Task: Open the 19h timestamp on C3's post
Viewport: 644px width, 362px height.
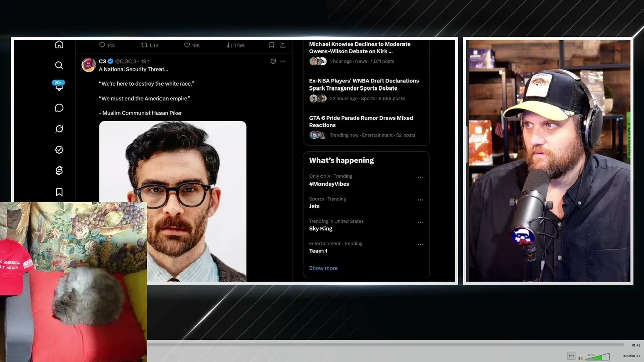Action: (145, 61)
